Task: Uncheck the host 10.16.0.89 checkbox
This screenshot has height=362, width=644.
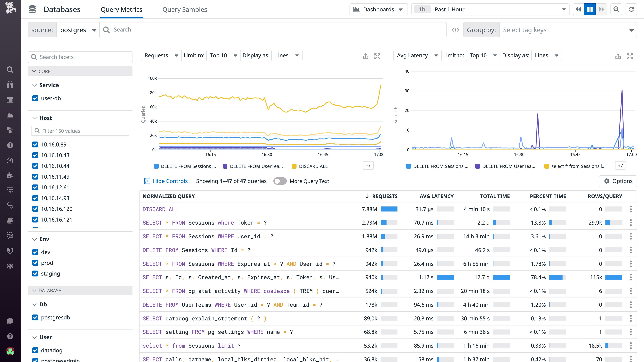Action: [35, 144]
